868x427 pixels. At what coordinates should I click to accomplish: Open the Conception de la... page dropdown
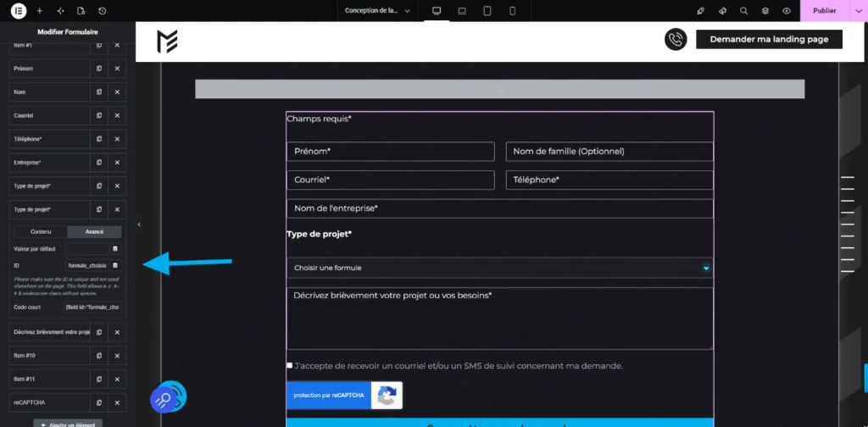pos(377,10)
